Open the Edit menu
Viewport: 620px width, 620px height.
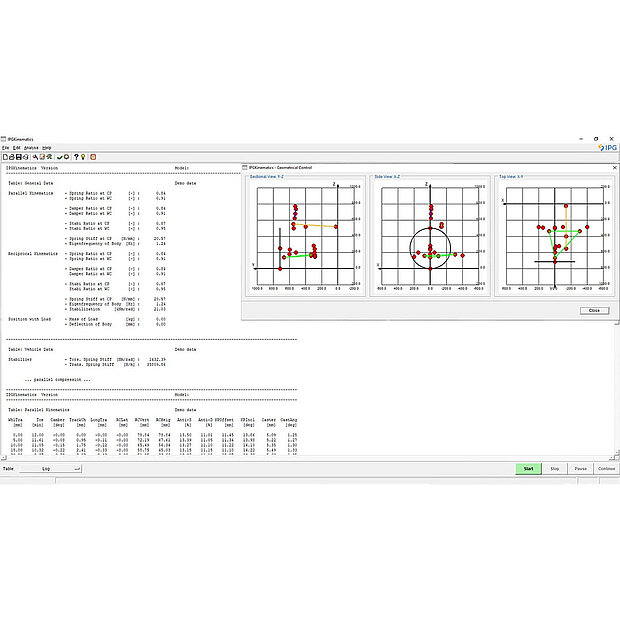(17, 148)
